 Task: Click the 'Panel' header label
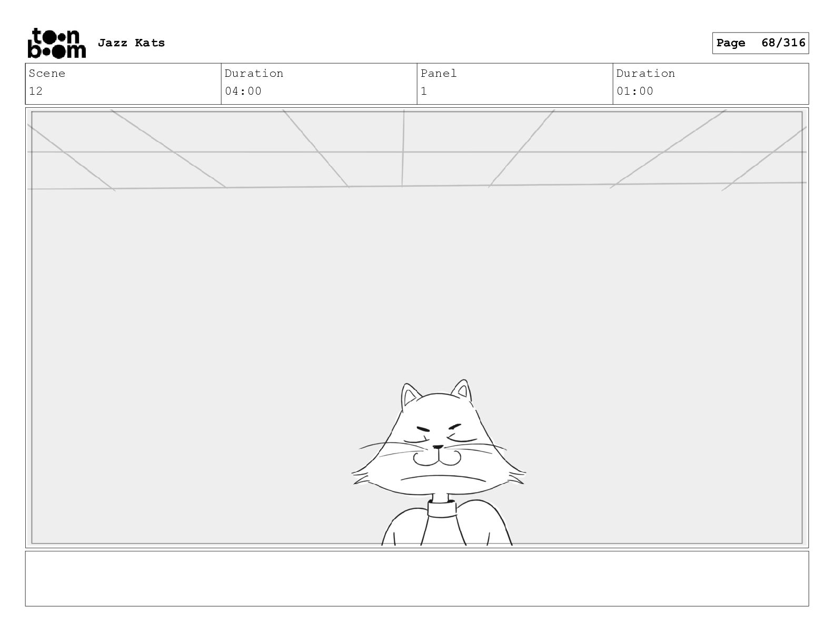(439, 73)
